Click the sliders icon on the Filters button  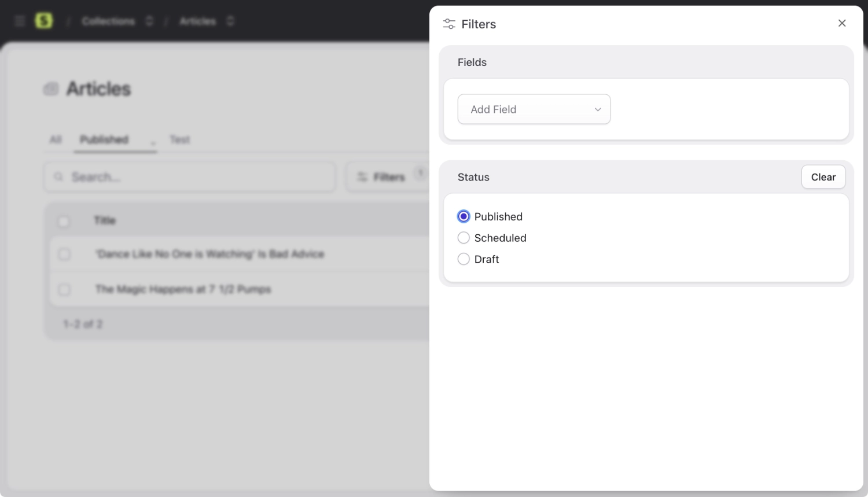pyautogui.click(x=362, y=176)
